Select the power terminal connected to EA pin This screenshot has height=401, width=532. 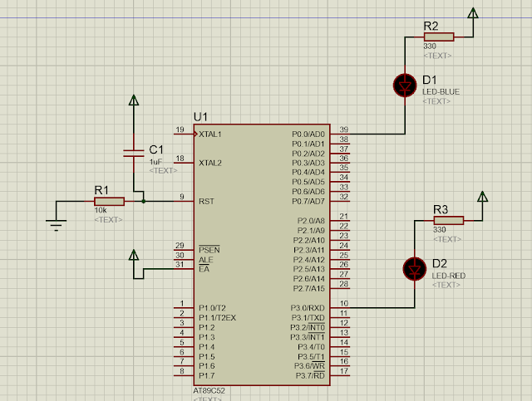tap(134, 255)
